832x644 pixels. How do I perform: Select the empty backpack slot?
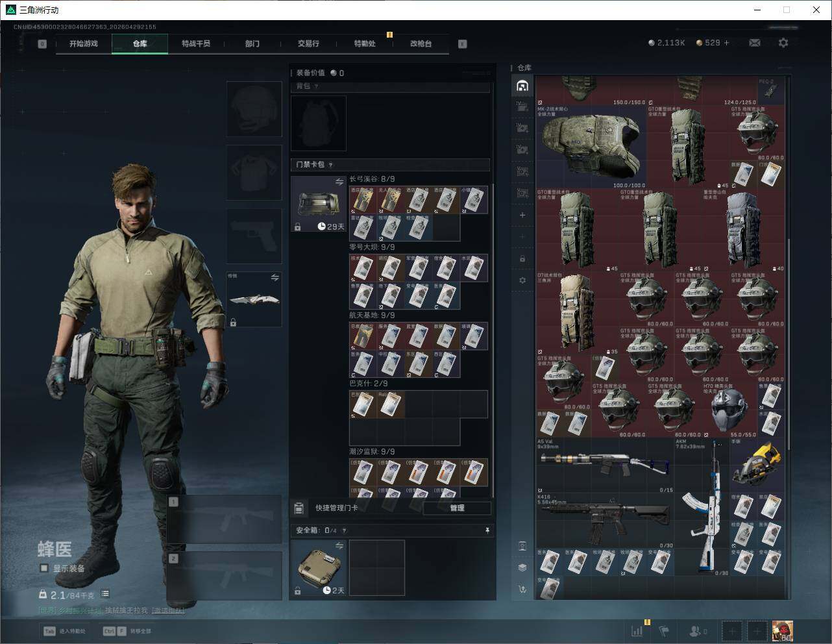click(x=319, y=123)
